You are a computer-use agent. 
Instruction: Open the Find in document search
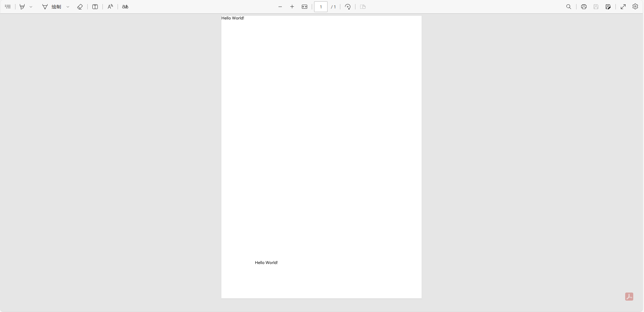click(569, 7)
